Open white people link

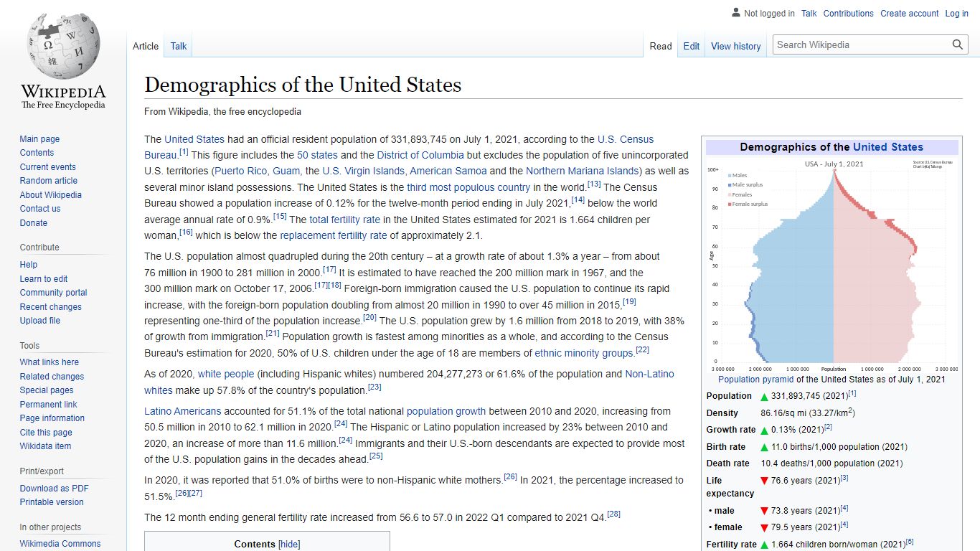(x=226, y=374)
